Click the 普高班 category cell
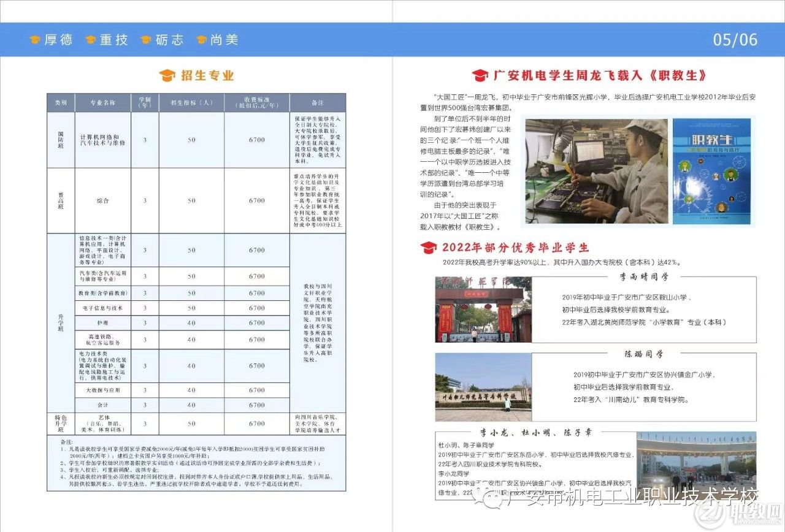Viewport: 785px width, 532px height. (61, 200)
